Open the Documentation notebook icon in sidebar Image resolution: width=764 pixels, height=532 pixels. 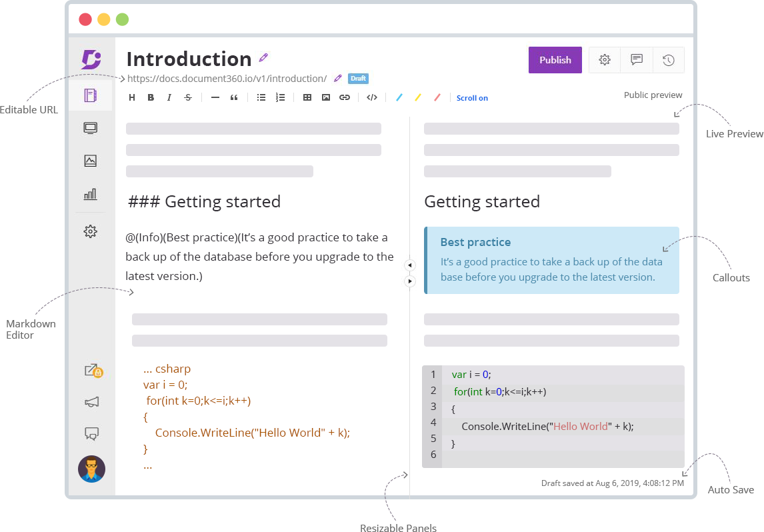click(x=91, y=95)
